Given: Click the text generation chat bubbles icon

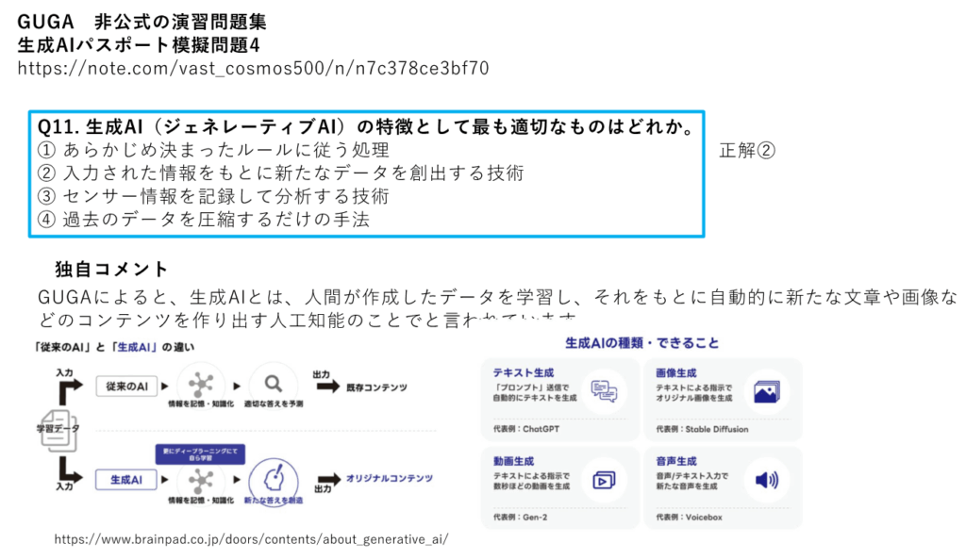Looking at the screenshot, I should [604, 390].
